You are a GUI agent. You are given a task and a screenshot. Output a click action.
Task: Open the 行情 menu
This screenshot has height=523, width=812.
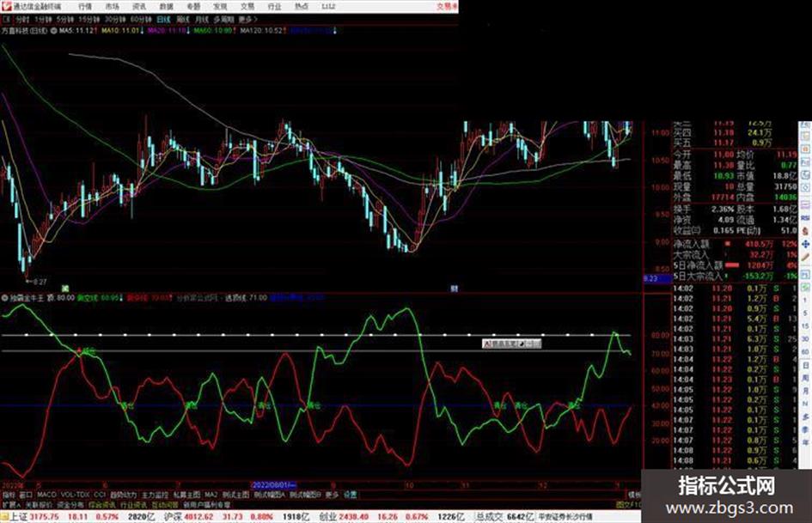(85, 7)
